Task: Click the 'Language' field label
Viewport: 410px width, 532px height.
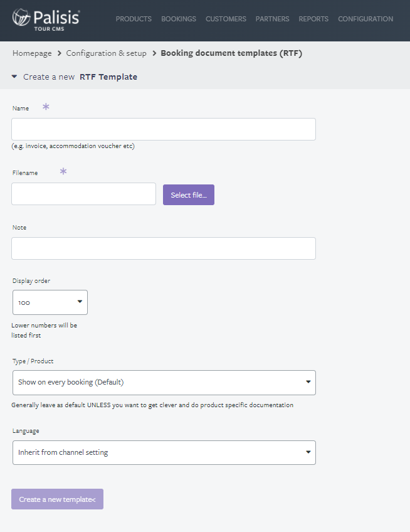Action: point(26,431)
